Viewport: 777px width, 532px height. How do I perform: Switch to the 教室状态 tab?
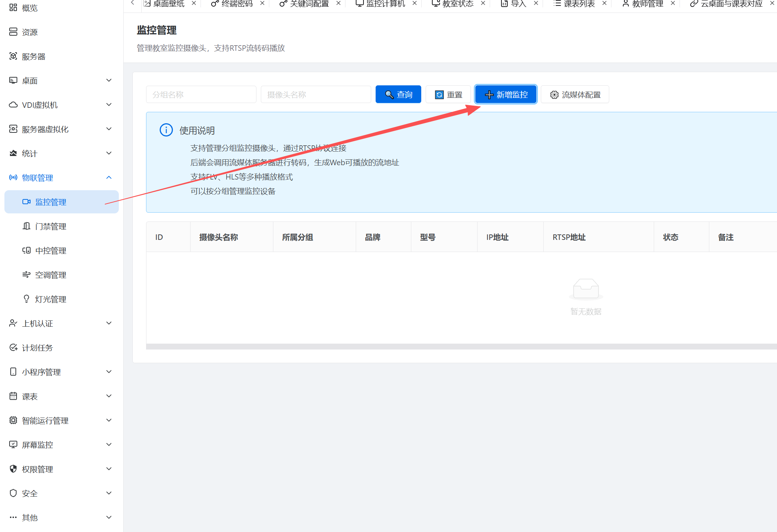point(457,4)
